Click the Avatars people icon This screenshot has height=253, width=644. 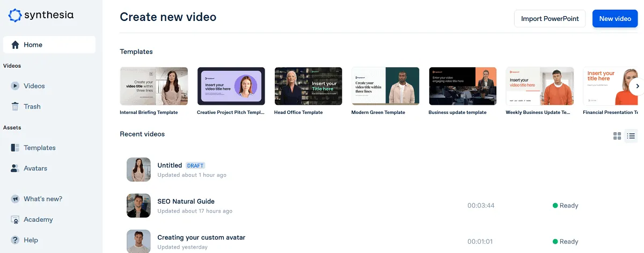pos(16,168)
